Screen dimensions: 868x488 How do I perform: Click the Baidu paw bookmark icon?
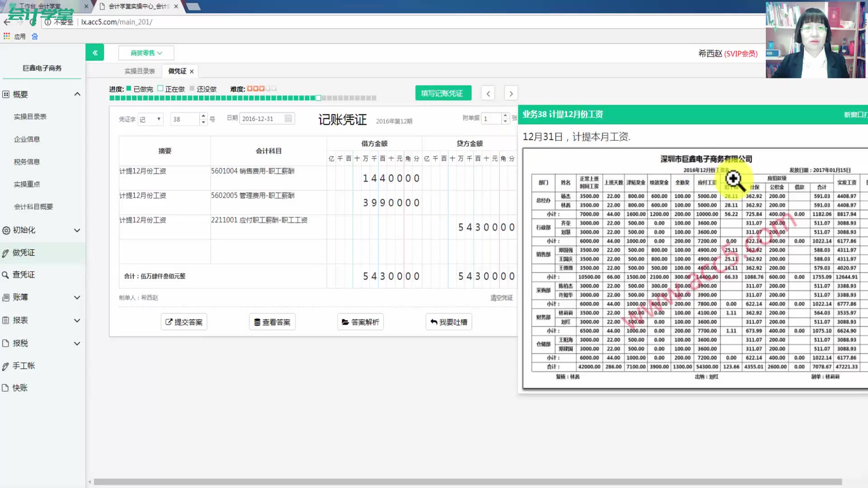pyautogui.click(x=35, y=37)
